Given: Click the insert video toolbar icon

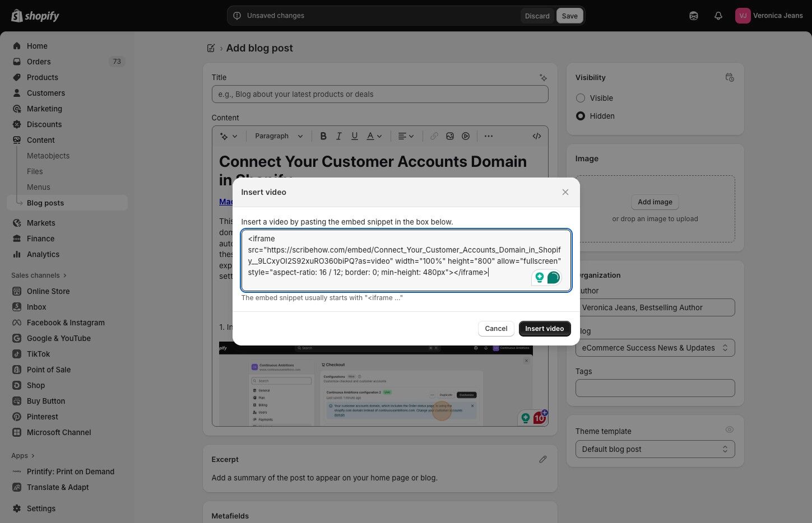Looking at the screenshot, I should 466,136.
